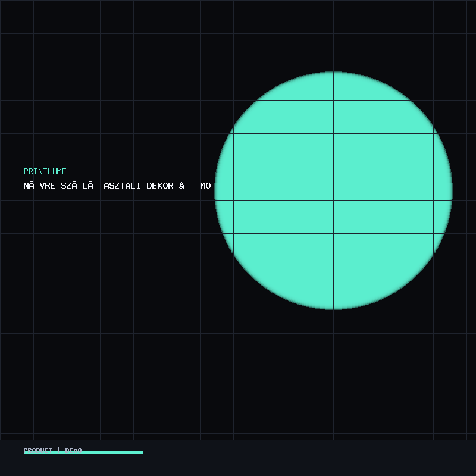Image resolution: width=476 pixels, height=476 pixels.
Task: Click the MO text beside the circle
Action: (x=205, y=186)
